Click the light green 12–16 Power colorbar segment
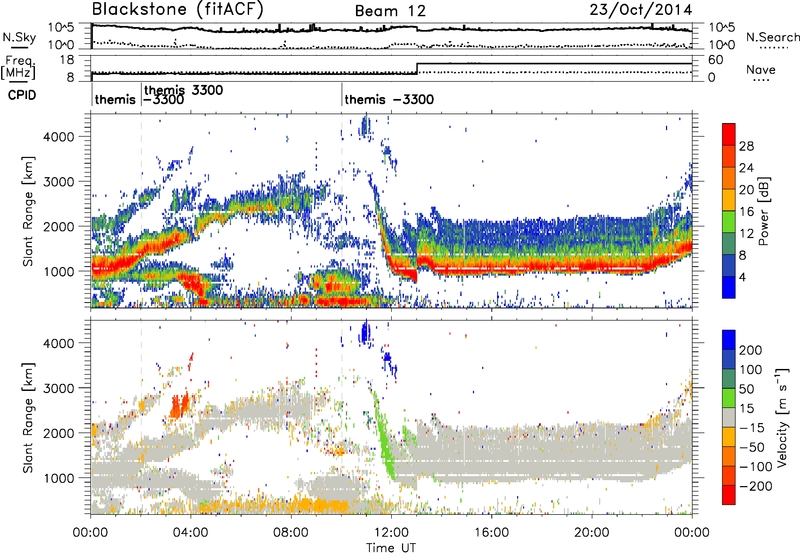 [x=729, y=222]
